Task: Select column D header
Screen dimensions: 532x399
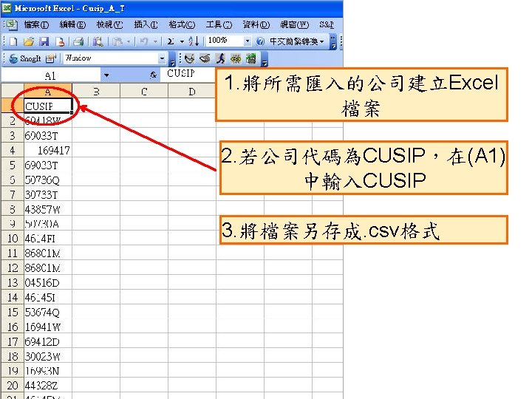Action: pyautogui.click(x=191, y=91)
